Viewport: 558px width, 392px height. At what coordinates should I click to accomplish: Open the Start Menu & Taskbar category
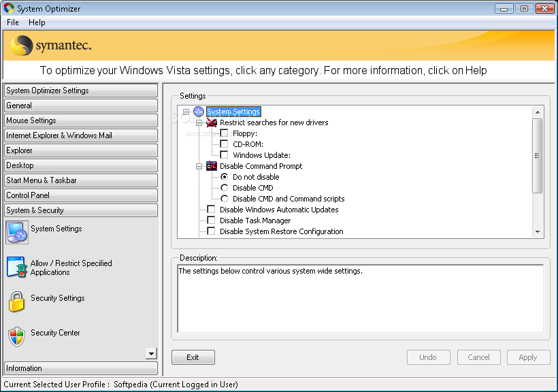[x=81, y=180]
